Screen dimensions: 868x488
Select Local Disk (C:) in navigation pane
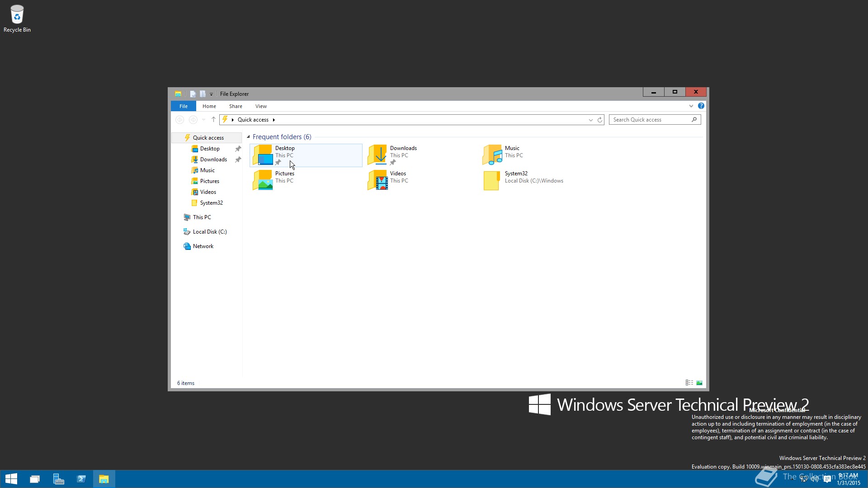(x=210, y=232)
